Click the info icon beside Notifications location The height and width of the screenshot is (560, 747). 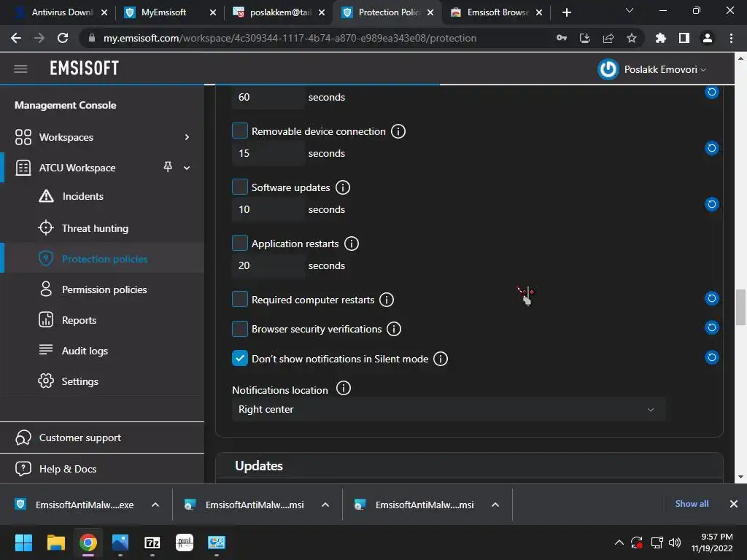(344, 389)
